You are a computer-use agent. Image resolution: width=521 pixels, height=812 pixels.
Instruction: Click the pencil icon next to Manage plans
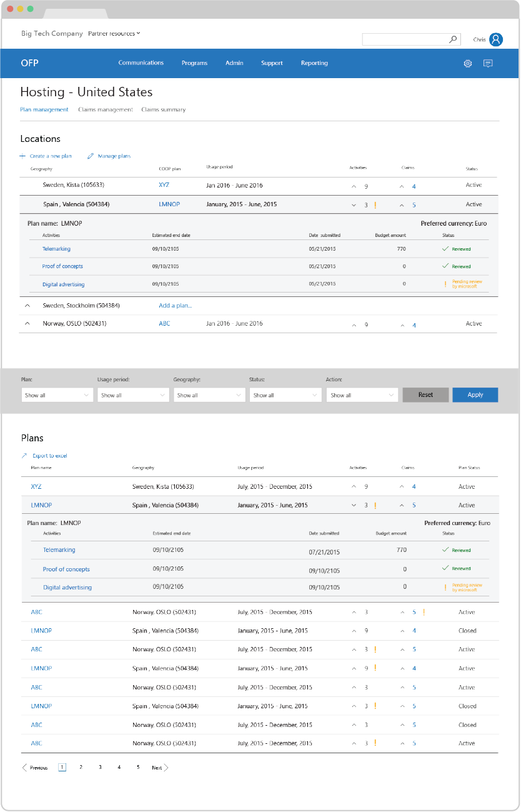90,156
